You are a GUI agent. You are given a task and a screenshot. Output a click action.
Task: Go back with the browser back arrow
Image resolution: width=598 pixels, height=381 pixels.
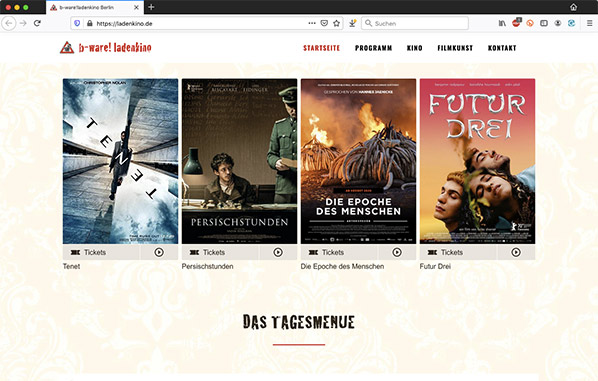pos(9,23)
